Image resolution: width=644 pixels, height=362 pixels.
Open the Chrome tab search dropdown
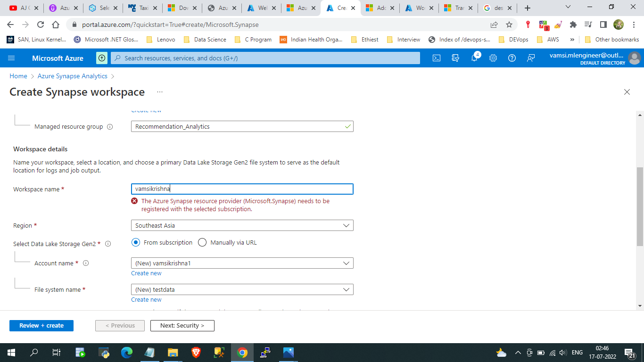(x=568, y=8)
